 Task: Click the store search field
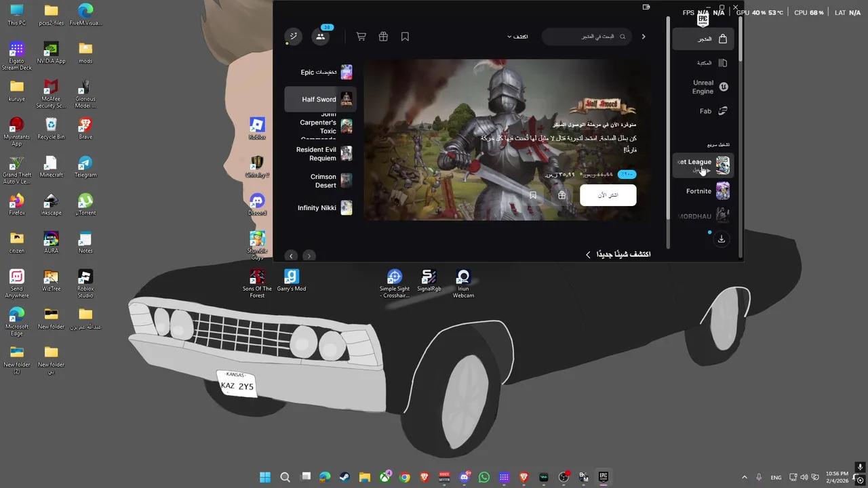tap(587, 37)
